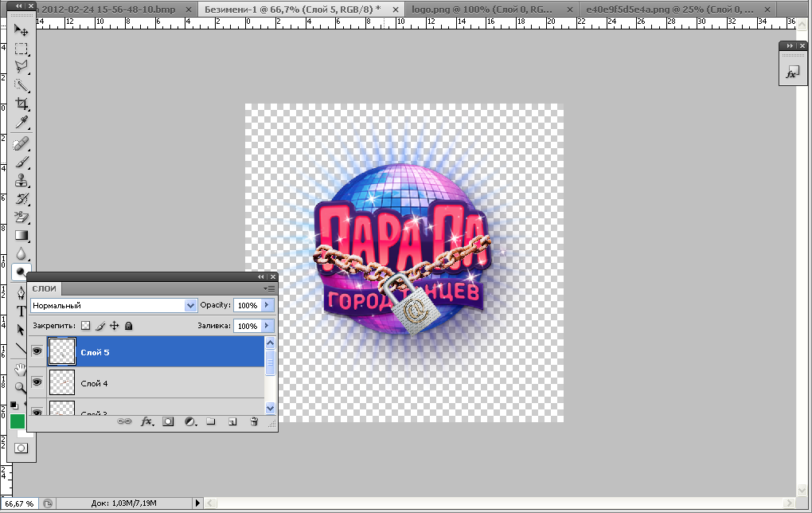Select the History Brush tool
The height and width of the screenshot is (513, 812).
pyautogui.click(x=21, y=199)
